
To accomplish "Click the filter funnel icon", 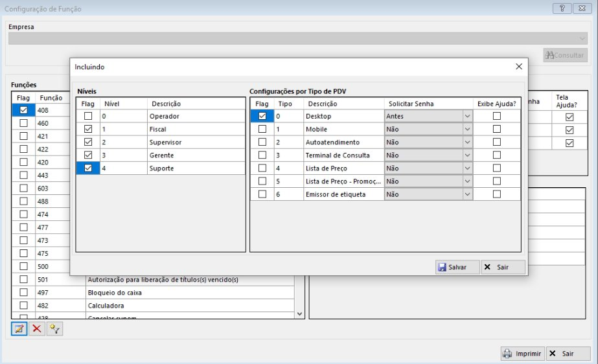I will coord(54,329).
